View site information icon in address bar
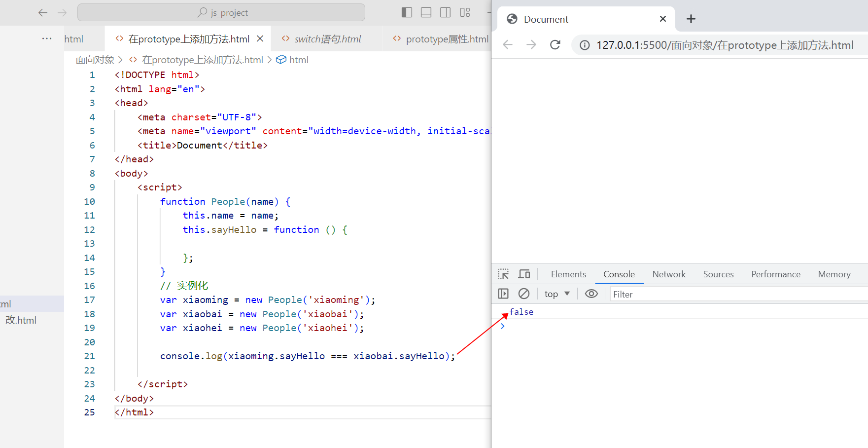Screen dimensions: 868x448 [x=585, y=45]
